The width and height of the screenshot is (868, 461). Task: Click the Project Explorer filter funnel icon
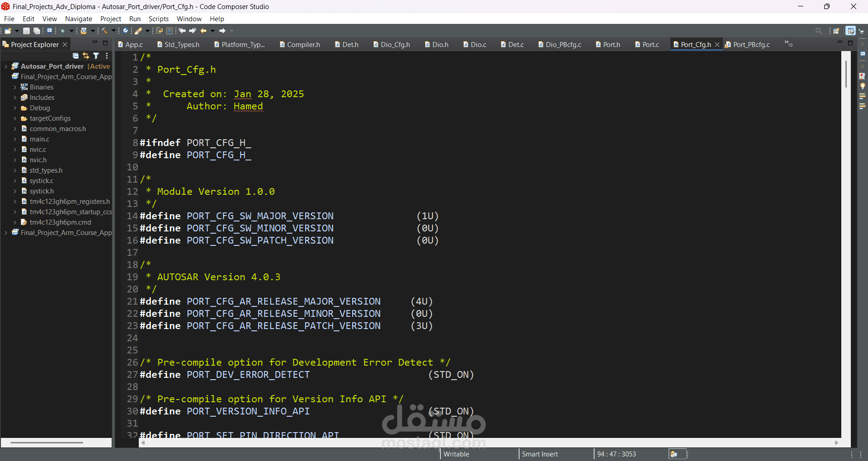click(x=96, y=56)
